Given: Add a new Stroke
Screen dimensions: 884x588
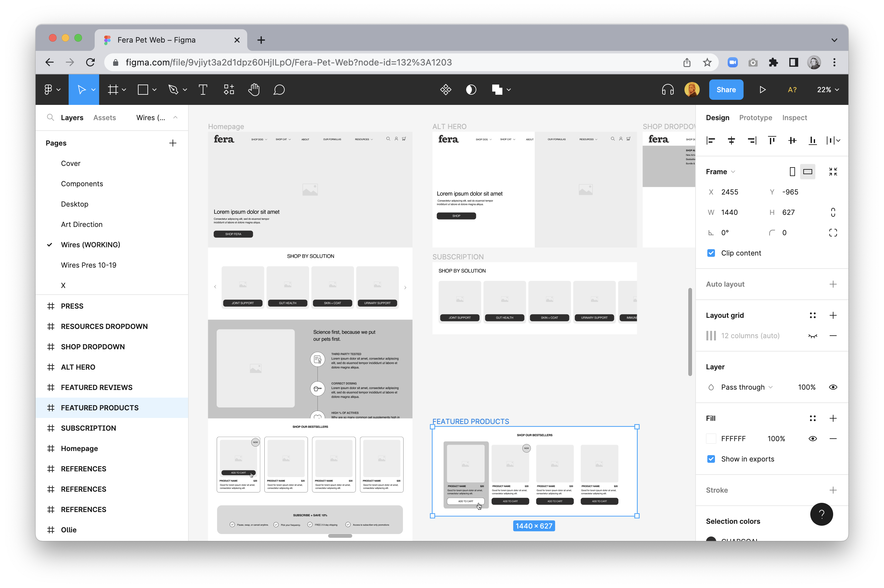Looking at the screenshot, I should click(x=833, y=490).
